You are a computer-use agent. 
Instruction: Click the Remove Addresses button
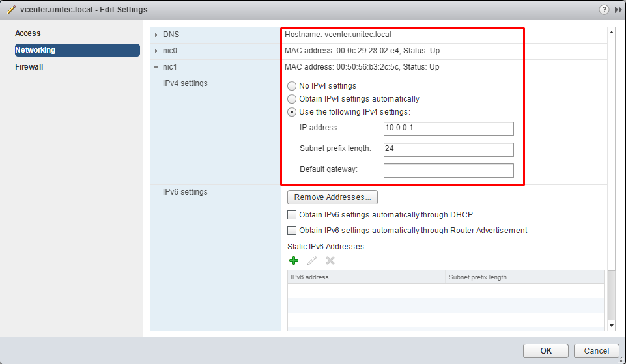click(x=333, y=197)
